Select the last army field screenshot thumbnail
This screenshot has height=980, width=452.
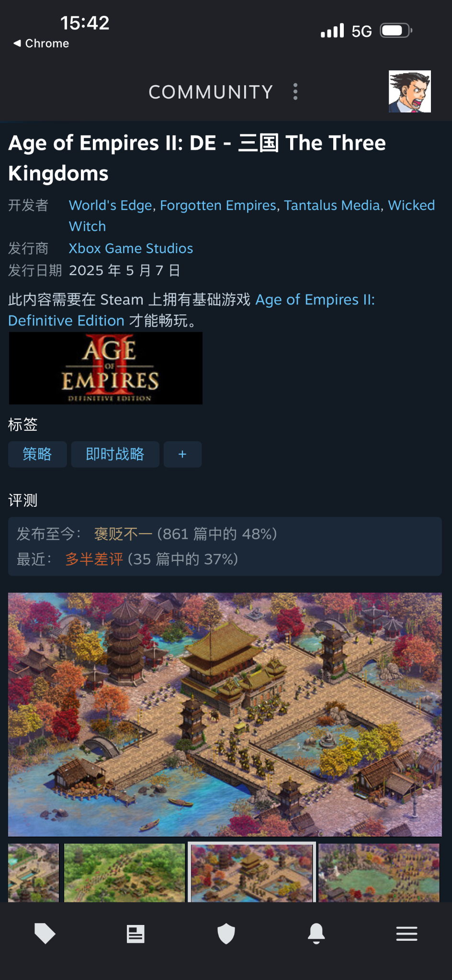[379, 873]
